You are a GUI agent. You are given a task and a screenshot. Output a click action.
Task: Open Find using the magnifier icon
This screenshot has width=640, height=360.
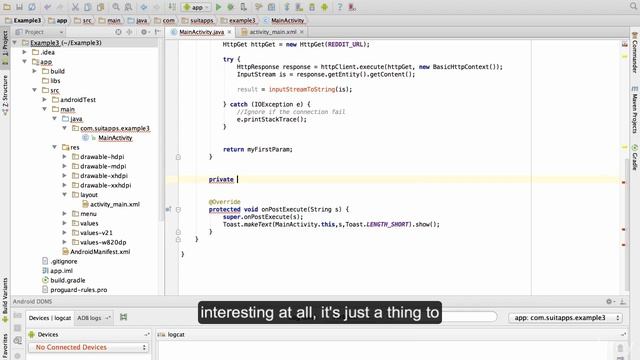point(116,7)
